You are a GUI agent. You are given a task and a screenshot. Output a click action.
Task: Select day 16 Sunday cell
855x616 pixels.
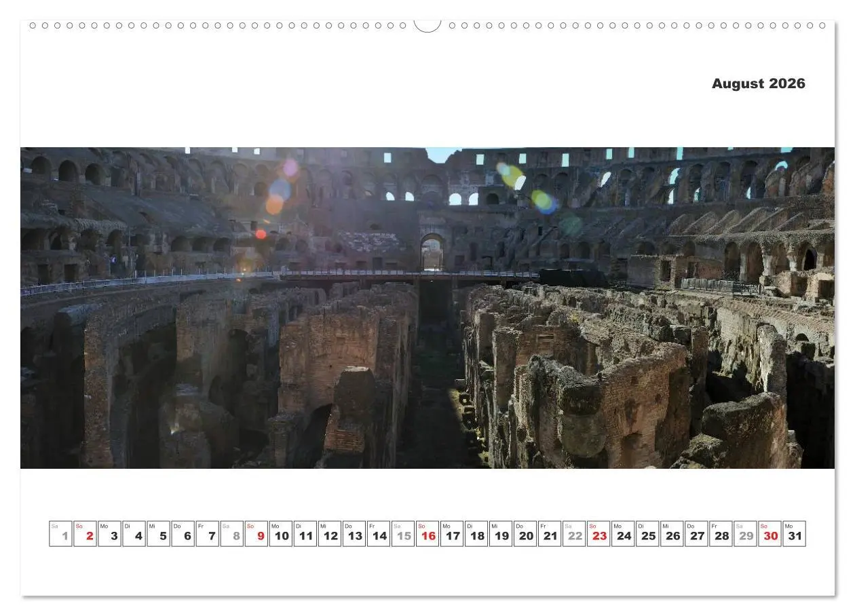(x=427, y=533)
